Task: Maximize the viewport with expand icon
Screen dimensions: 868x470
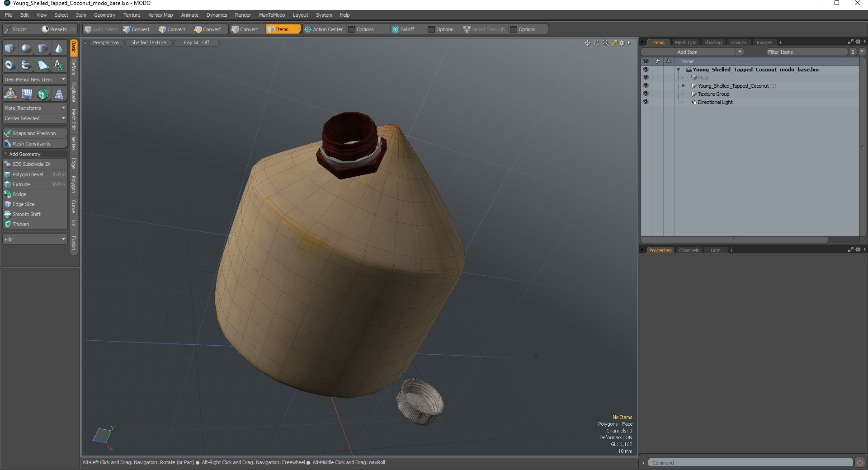Action: tap(614, 43)
